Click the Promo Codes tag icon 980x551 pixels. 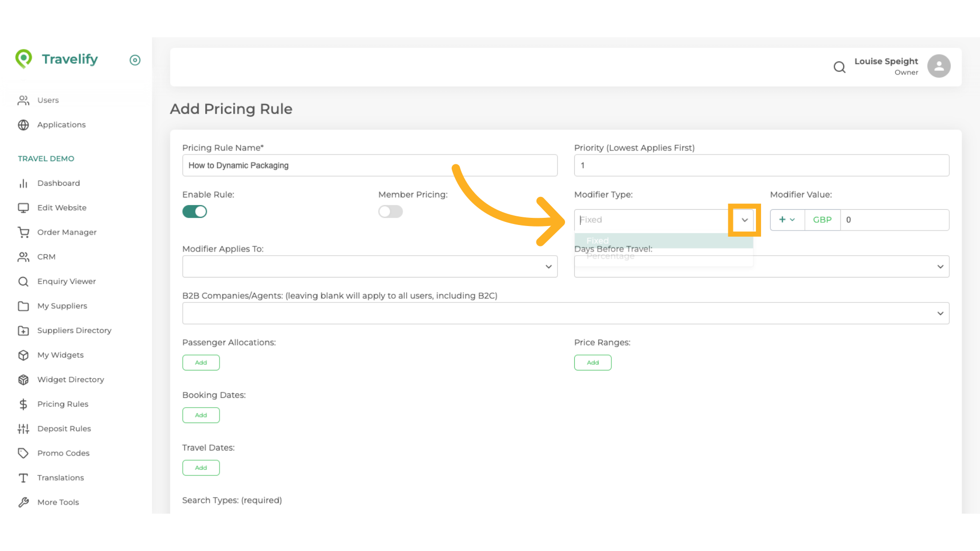point(23,453)
